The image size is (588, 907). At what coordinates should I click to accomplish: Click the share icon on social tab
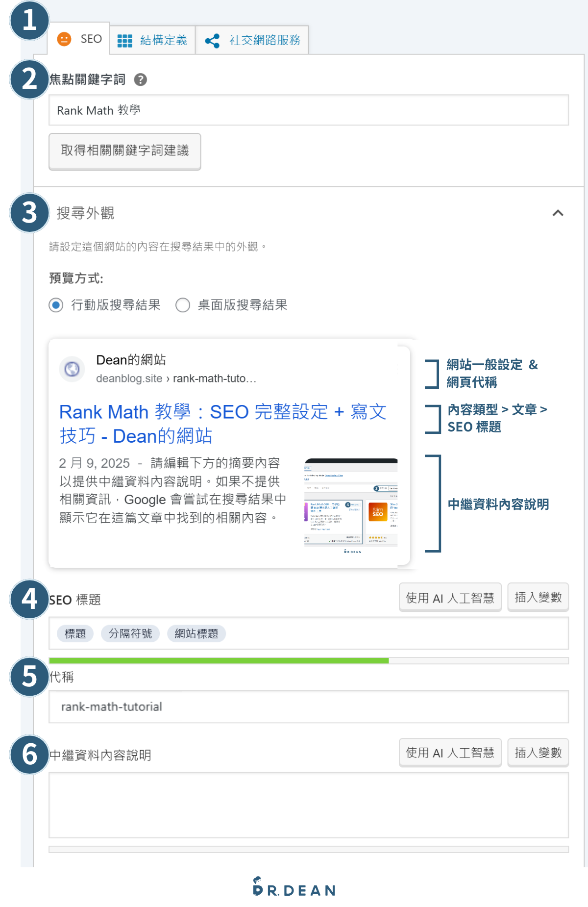pyautogui.click(x=212, y=41)
